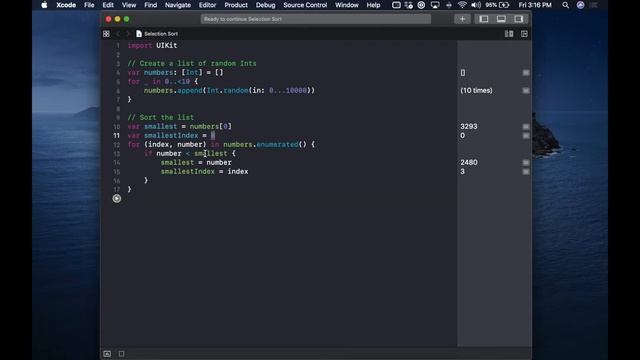Show Quick Look for the [] result
The height and width of the screenshot is (360, 640).
[x=526, y=73]
